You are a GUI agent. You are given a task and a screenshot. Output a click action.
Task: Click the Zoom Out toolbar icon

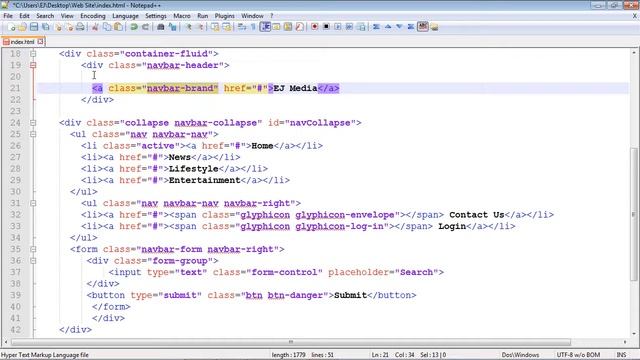tap(200, 27)
